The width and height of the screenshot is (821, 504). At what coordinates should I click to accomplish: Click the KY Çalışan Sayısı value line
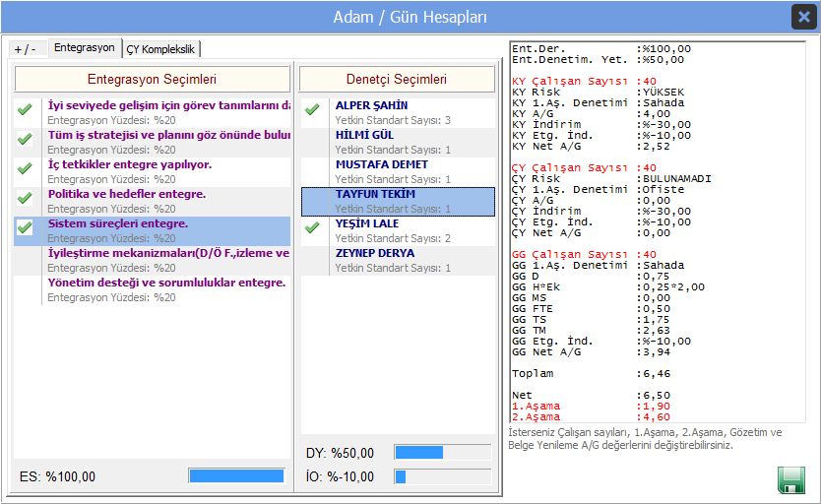(584, 81)
